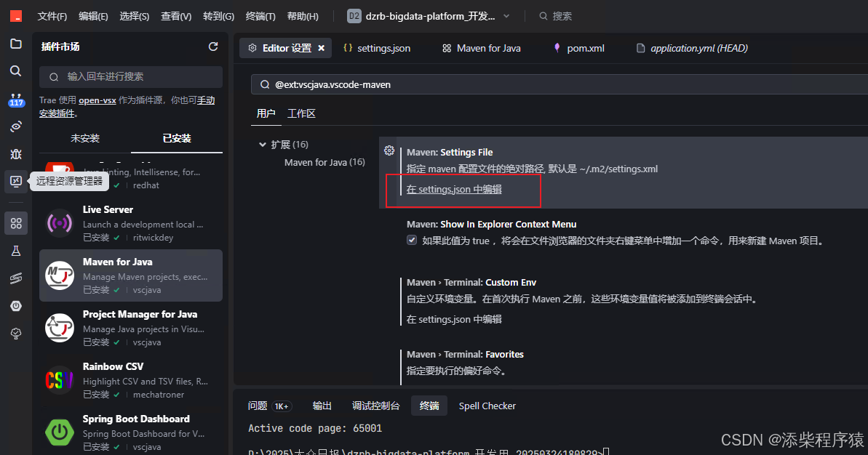Select the 已安装 tab in plugin market
The height and width of the screenshot is (455, 868).
pyautogui.click(x=177, y=138)
